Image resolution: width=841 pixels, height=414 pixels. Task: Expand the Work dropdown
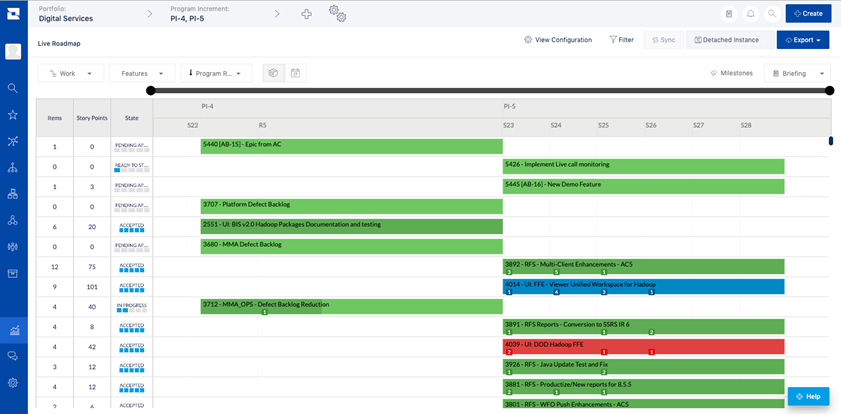pyautogui.click(x=70, y=73)
